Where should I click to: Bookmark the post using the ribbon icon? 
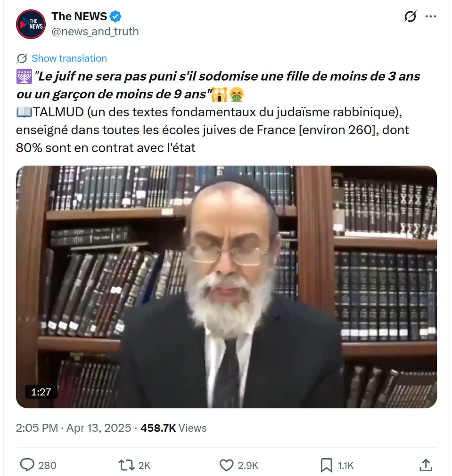(326, 465)
